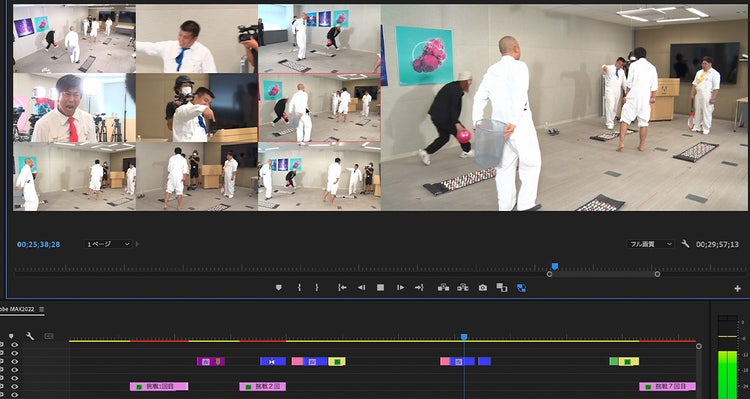Click left handle of monitor zoom bar

point(549,274)
